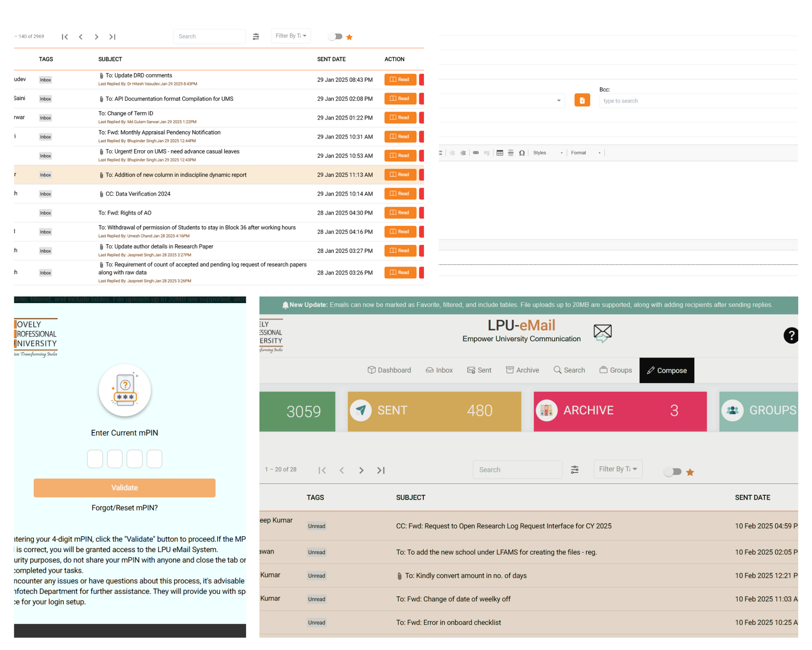Open the ARCHIVE 3 summary card
This screenshot has height=650, width=812.
(x=620, y=411)
